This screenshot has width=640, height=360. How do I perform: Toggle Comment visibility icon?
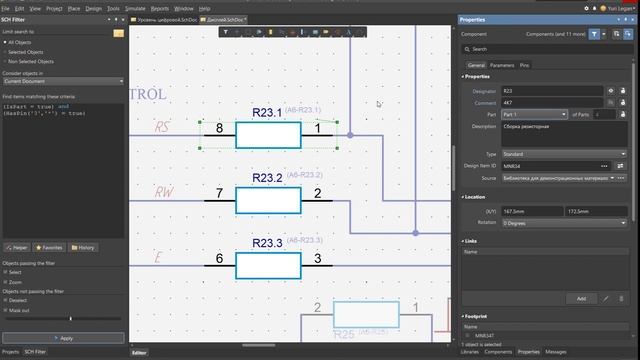(x=611, y=102)
